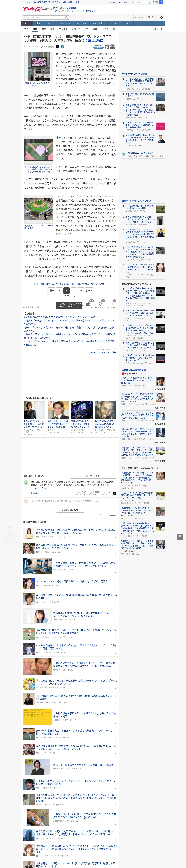The width and height of the screenshot is (186, 868).
Task: Go to previous page with 前へ button
Action: coord(51,290)
